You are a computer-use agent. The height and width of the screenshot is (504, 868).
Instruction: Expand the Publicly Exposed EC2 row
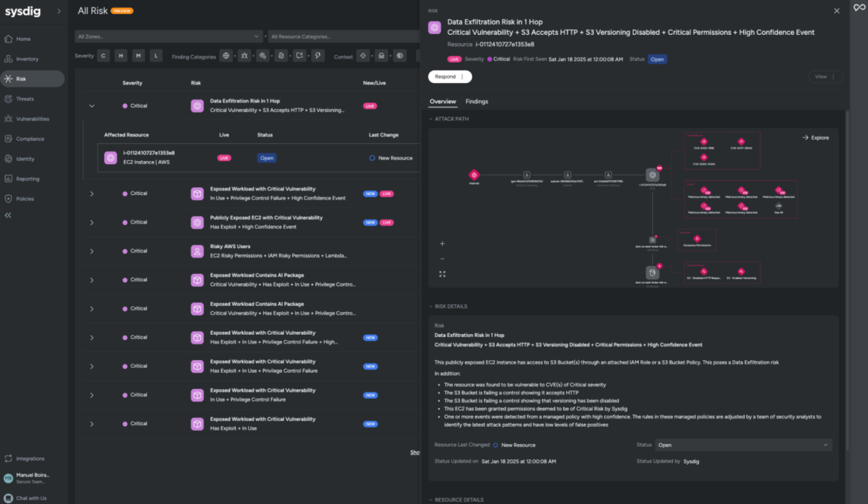click(x=92, y=223)
